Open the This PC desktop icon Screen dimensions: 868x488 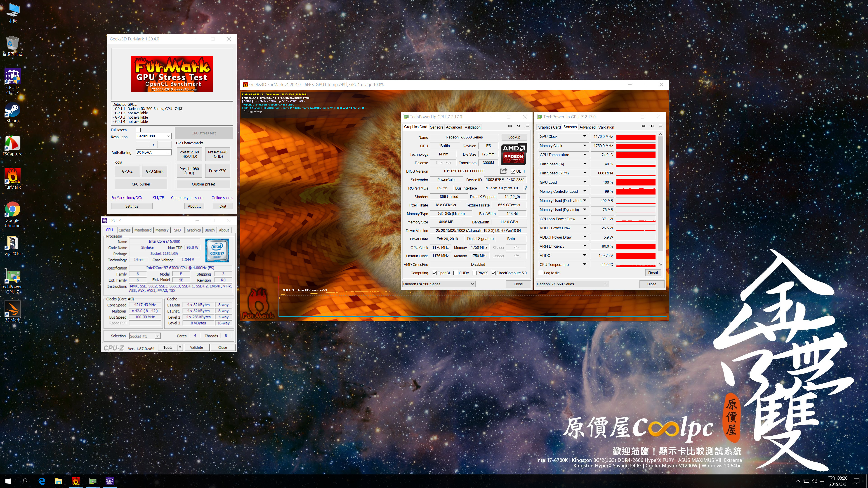(12, 13)
